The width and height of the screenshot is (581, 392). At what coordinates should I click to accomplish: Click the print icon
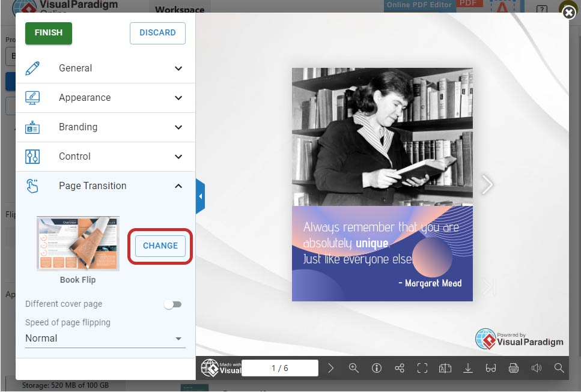click(514, 368)
